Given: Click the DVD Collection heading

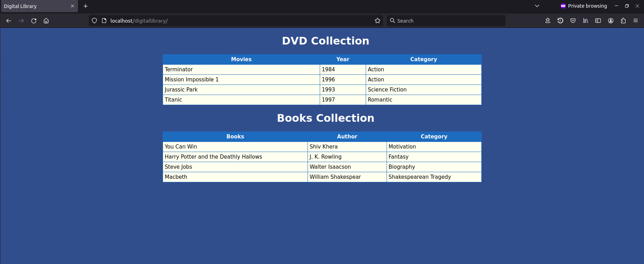Looking at the screenshot, I should click(x=325, y=41).
